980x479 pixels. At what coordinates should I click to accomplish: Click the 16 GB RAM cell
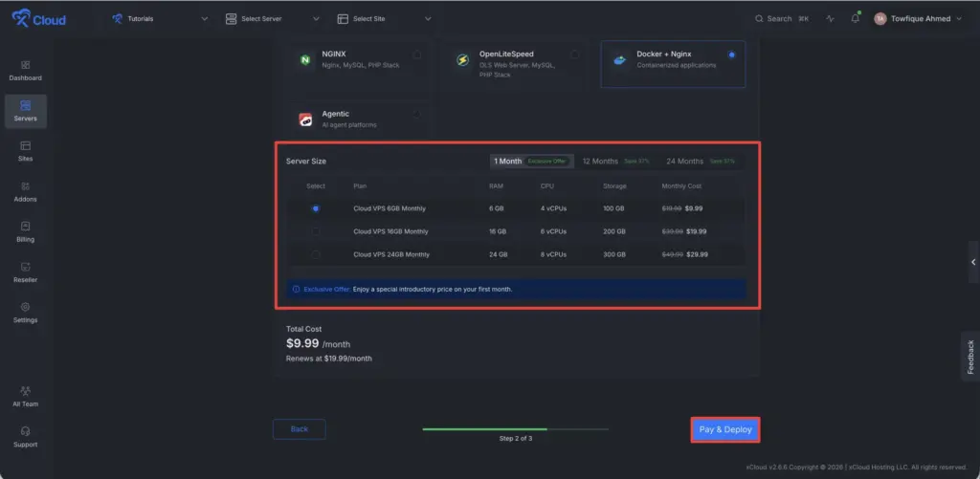[x=498, y=231]
